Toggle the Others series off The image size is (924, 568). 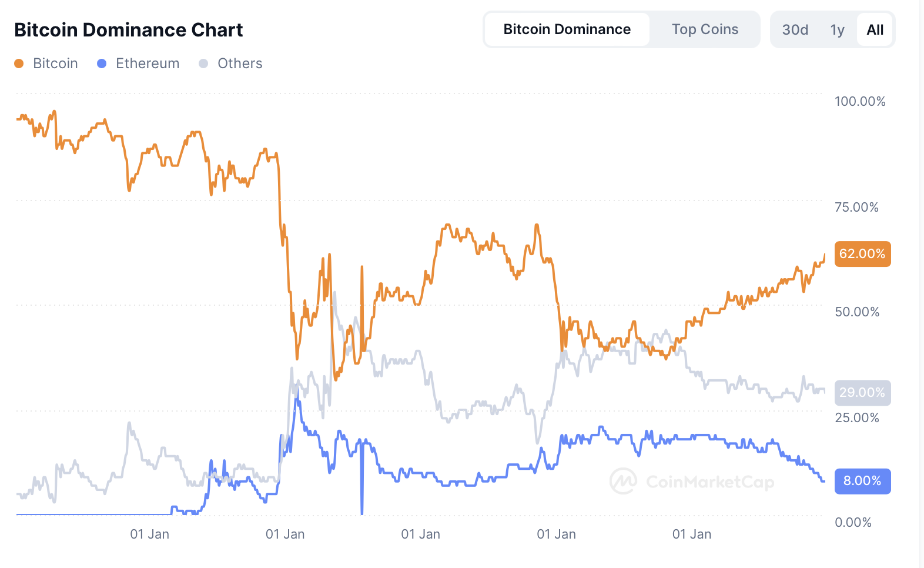coord(239,63)
